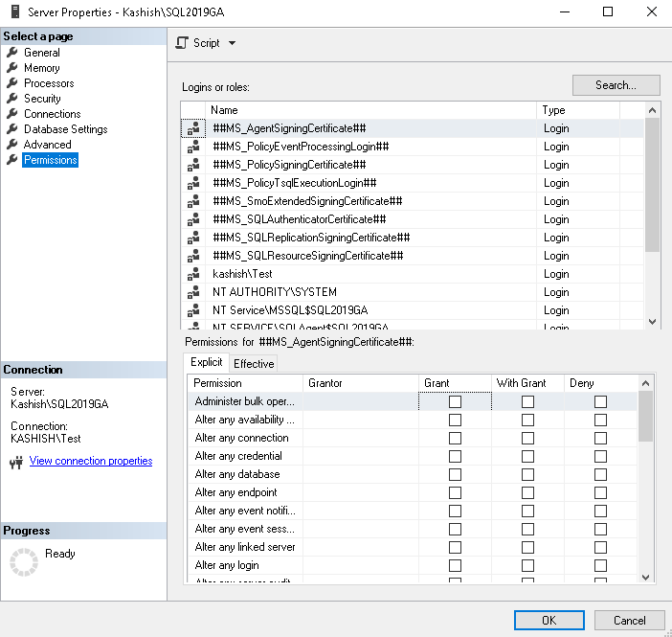Check Grant for Administer bulk operations
This screenshot has width=672, height=637.
(455, 402)
